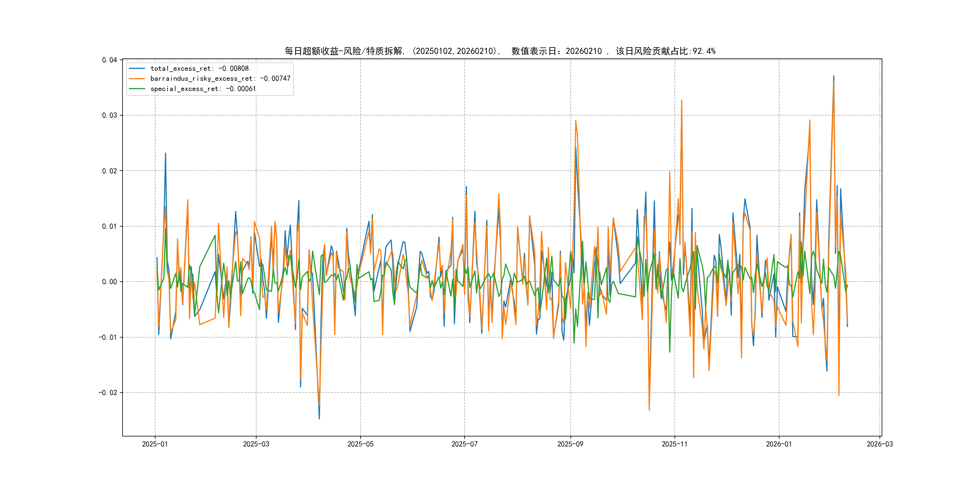Click the 2026-03 x-axis tick label
The width and height of the screenshot is (980, 490).
click(x=880, y=444)
